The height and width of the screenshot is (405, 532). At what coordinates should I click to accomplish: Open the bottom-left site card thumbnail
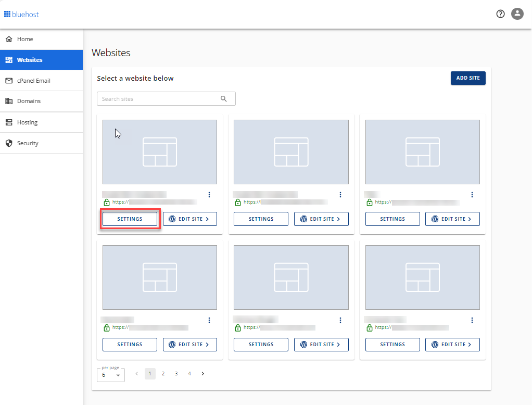coord(160,277)
